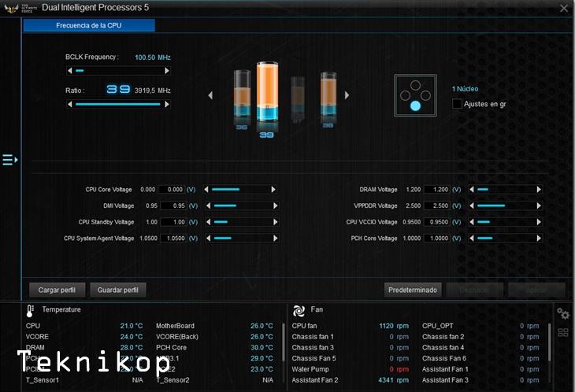The width and height of the screenshot is (575, 392).
Task: Increase DRAM Voltage with right arrow
Action: (x=539, y=190)
